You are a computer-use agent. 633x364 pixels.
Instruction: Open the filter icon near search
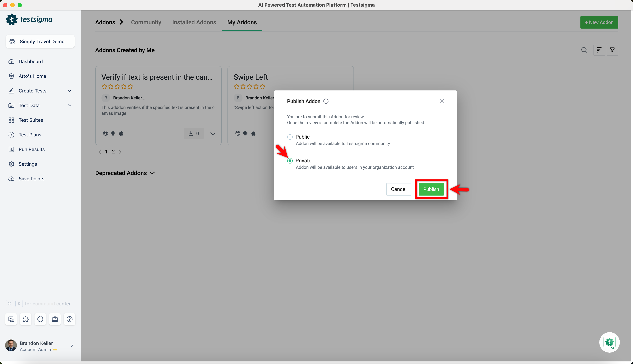point(612,50)
